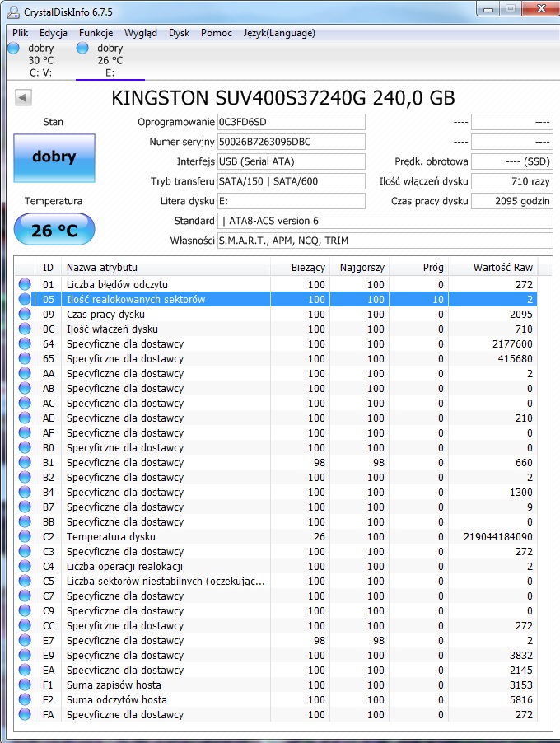Open the Pomoc menu

pyautogui.click(x=216, y=33)
